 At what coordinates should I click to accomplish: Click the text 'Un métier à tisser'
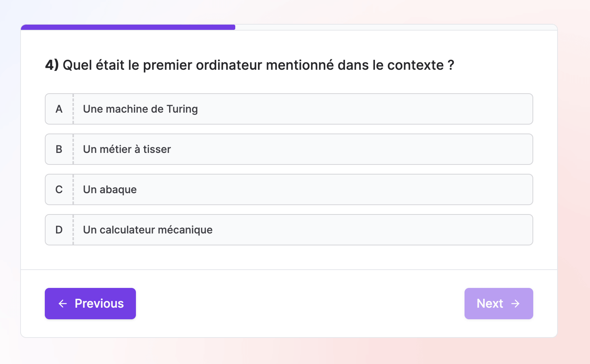[127, 149]
